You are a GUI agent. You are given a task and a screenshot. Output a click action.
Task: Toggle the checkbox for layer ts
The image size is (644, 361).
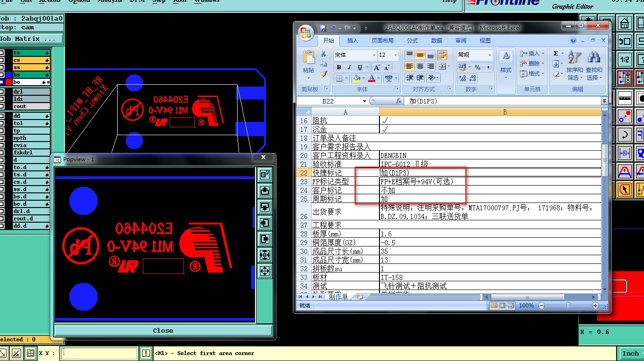(x=2, y=53)
